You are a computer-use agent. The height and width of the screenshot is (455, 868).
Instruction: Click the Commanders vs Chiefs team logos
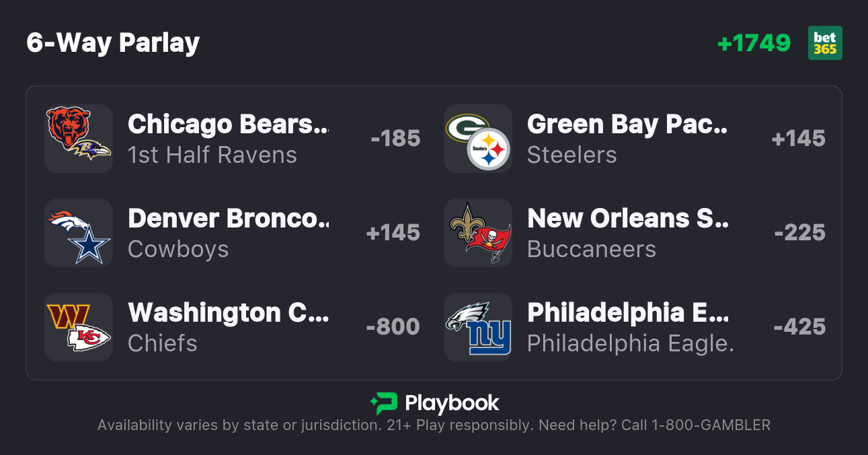pyautogui.click(x=79, y=327)
